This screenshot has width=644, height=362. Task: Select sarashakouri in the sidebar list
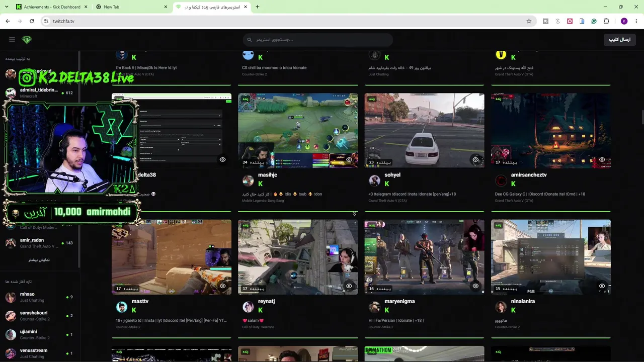point(39,316)
